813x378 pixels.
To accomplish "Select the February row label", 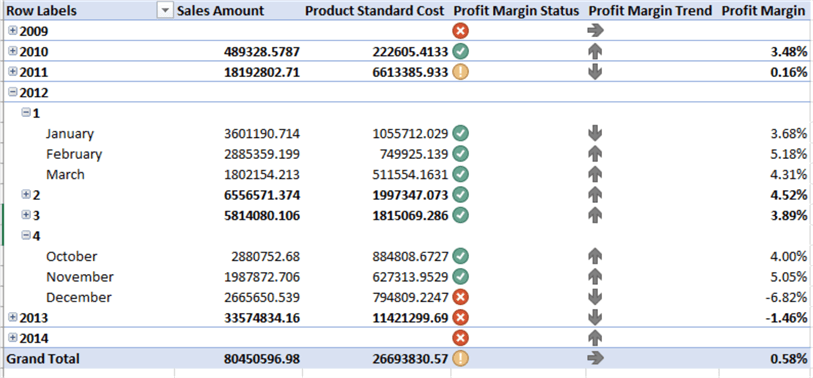I will (74, 154).
